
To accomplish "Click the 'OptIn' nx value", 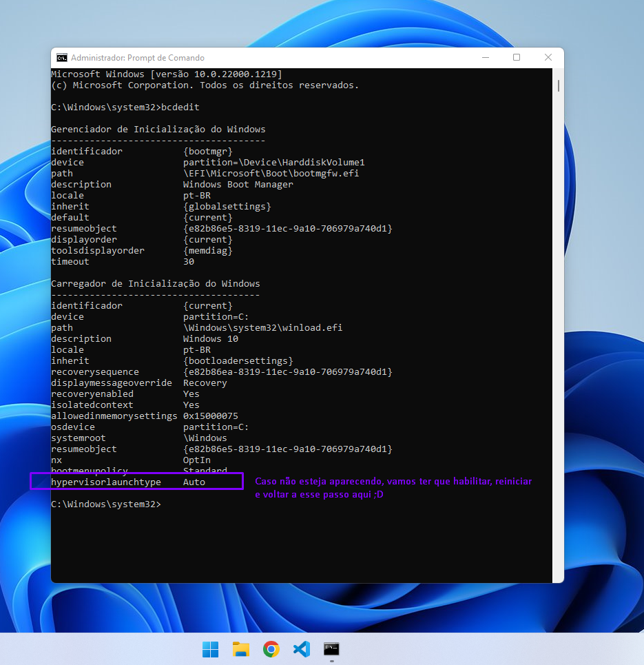I will point(197,460).
